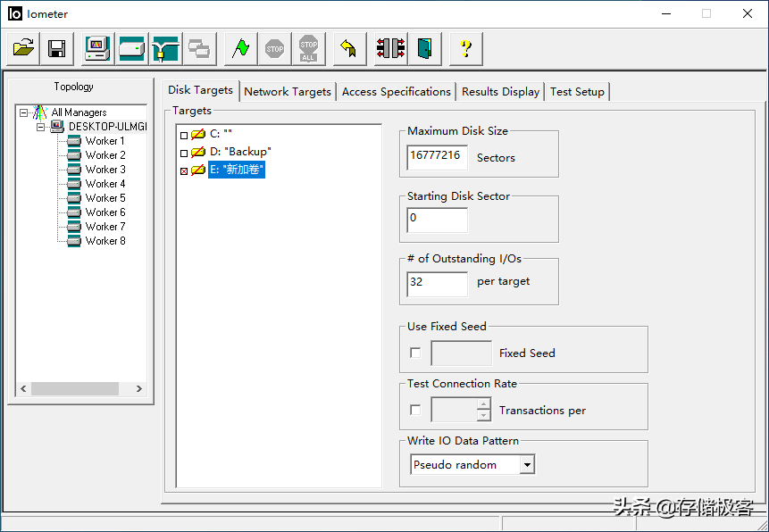Open the yellow question mark About icon
769x532 pixels.
point(465,48)
